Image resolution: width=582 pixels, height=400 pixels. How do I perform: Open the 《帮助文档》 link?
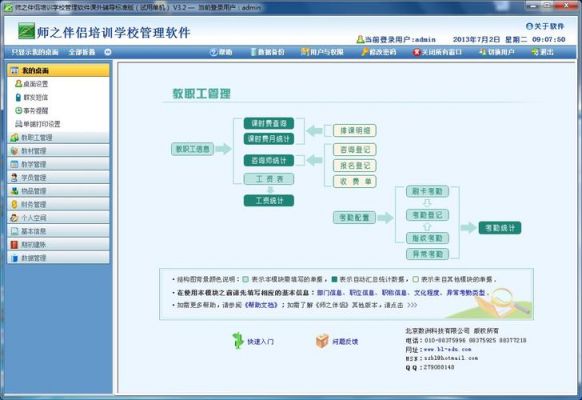261,305
